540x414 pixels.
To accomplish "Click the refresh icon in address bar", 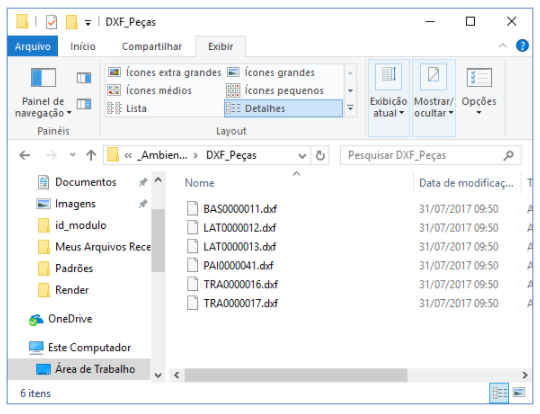I will (320, 156).
